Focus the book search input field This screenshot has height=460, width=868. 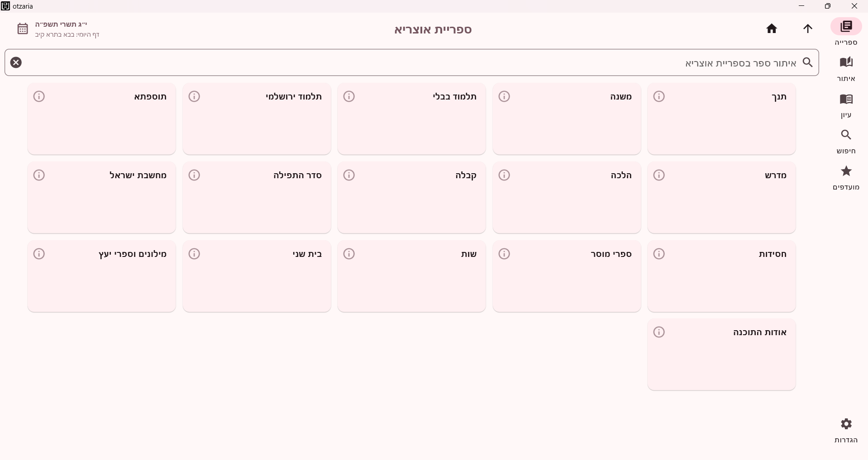407,62
